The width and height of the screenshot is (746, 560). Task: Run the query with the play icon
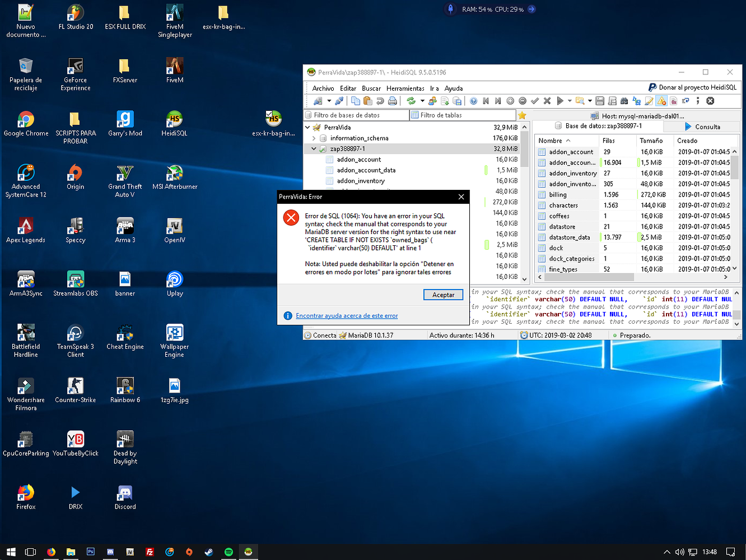pyautogui.click(x=560, y=101)
